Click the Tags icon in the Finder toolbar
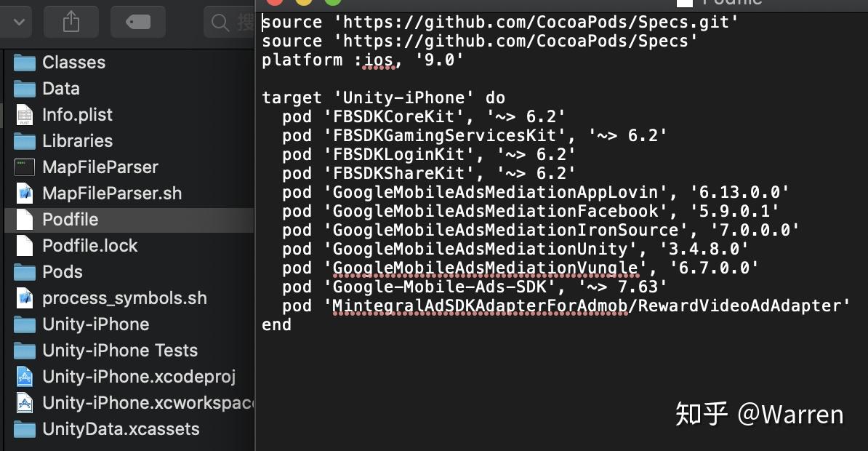Screen dimensions: 868x451 pos(137,21)
